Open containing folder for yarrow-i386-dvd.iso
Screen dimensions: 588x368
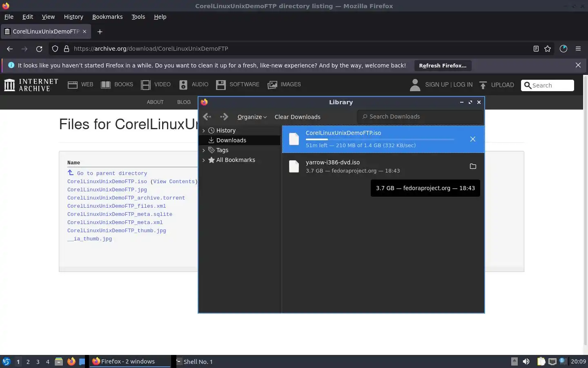click(473, 166)
